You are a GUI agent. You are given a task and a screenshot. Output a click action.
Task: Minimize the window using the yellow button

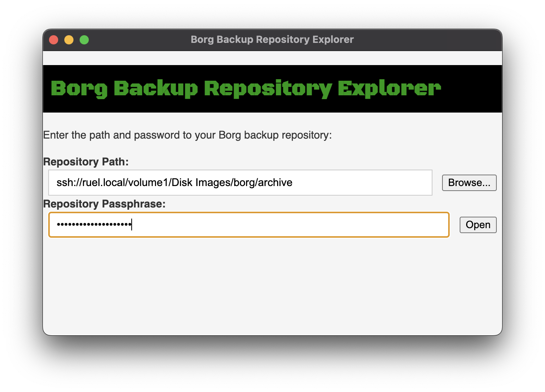pos(69,40)
